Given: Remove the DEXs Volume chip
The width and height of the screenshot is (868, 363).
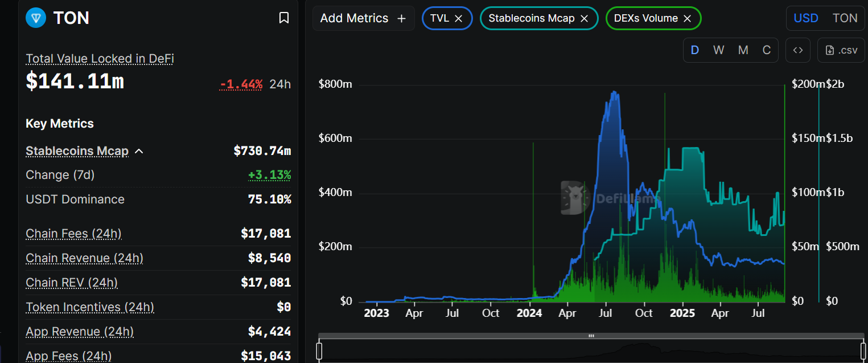Looking at the screenshot, I should pos(687,18).
